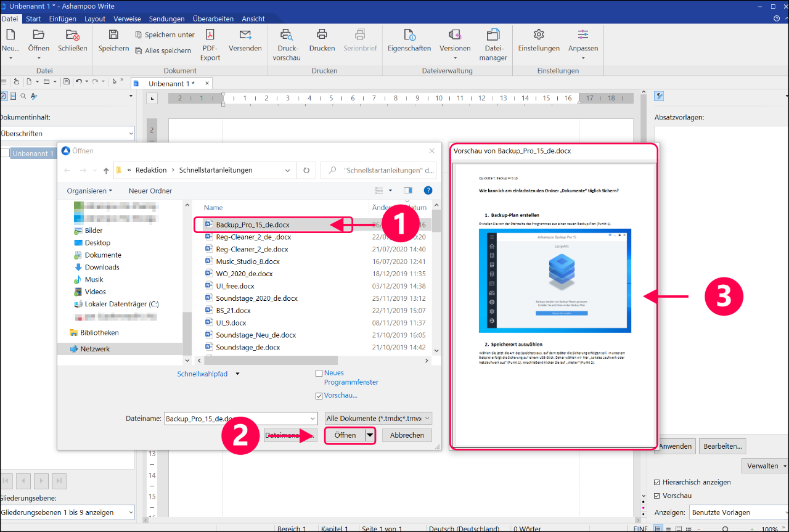This screenshot has width=789, height=532.
Task: Uncheck the Vorschau... checkbox in dialog
Action: (319, 396)
